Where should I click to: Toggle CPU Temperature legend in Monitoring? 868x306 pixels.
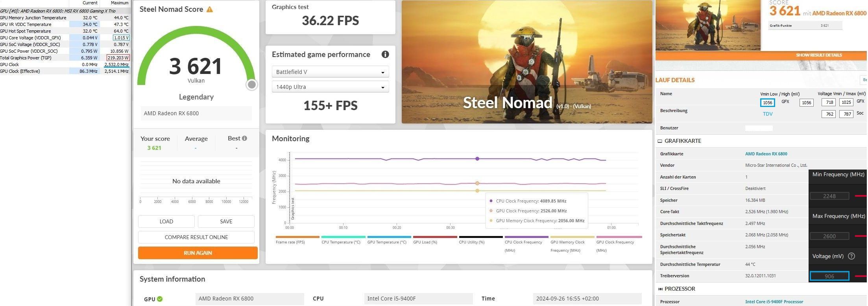343,240
